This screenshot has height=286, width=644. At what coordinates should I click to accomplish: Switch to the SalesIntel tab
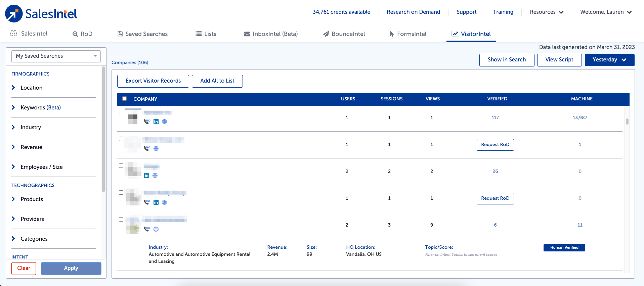point(29,34)
